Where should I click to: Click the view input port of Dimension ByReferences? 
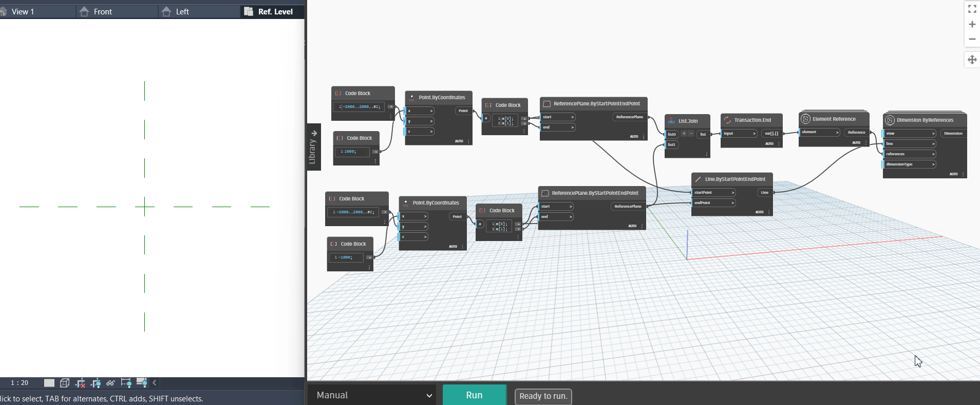coord(910,133)
